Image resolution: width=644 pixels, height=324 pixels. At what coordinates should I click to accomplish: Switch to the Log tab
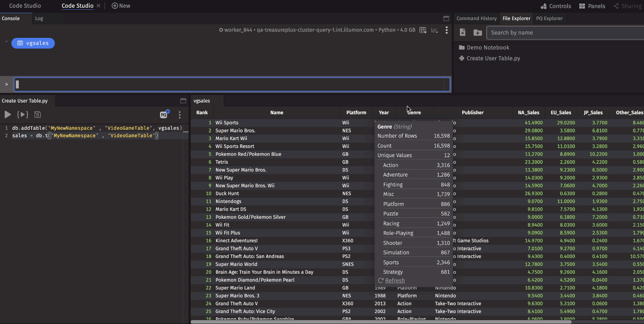pos(39,18)
